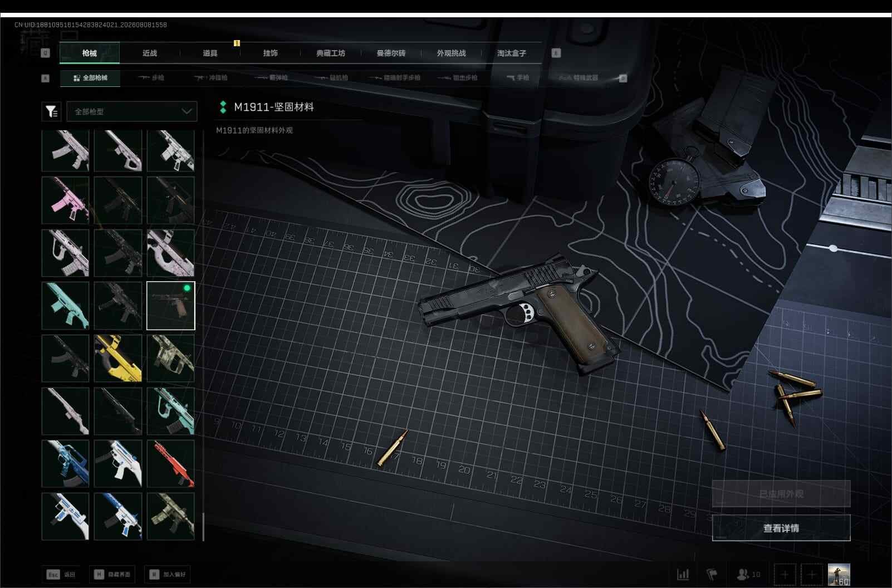Screen dimensions: 892x588
Task: Filter skins by 冲锋枪 category
Action: pos(211,78)
